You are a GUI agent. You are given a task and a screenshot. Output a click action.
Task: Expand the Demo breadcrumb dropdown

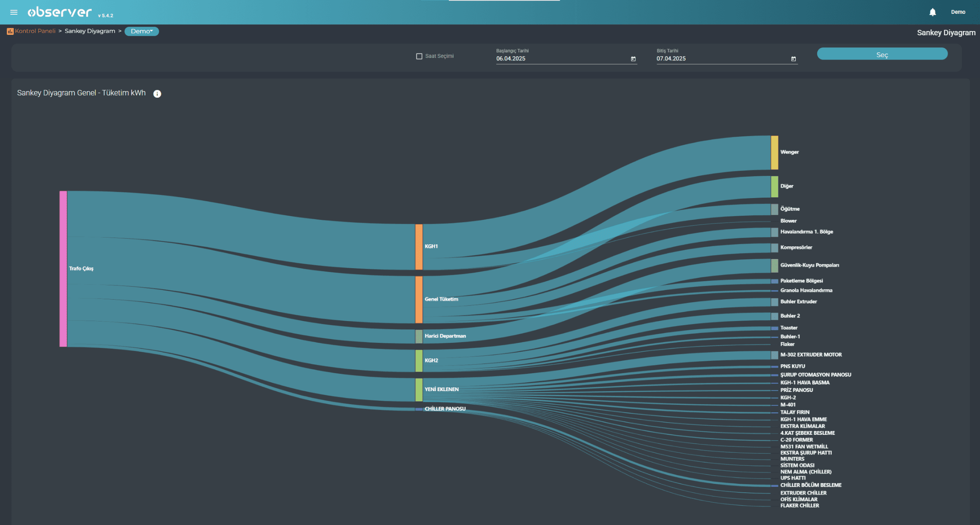pos(141,31)
